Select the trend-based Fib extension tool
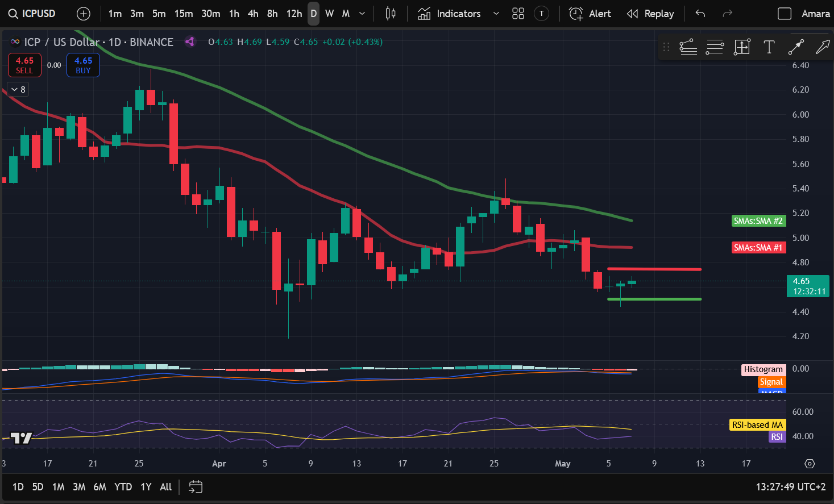This screenshot has width=834, height=504. tap(688, 47)
